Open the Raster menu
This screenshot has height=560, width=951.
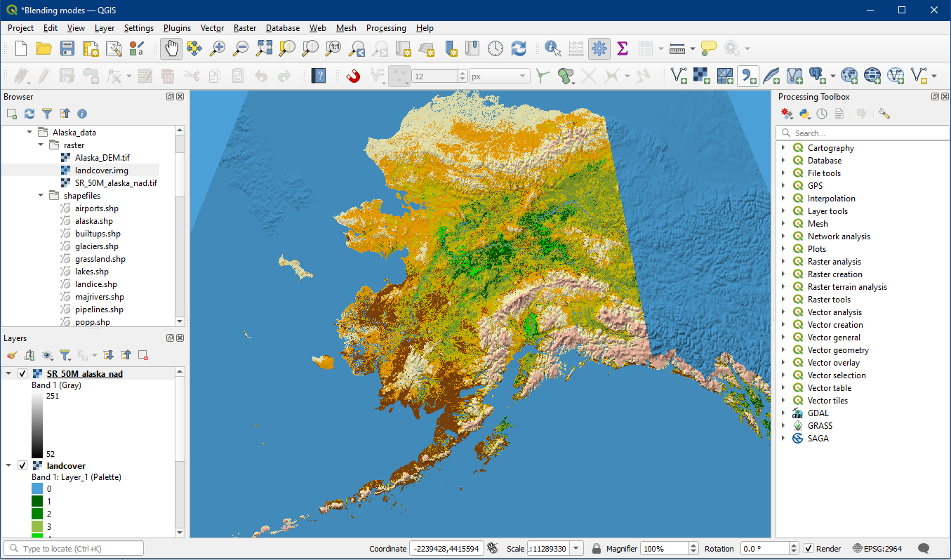coord(245,28)
